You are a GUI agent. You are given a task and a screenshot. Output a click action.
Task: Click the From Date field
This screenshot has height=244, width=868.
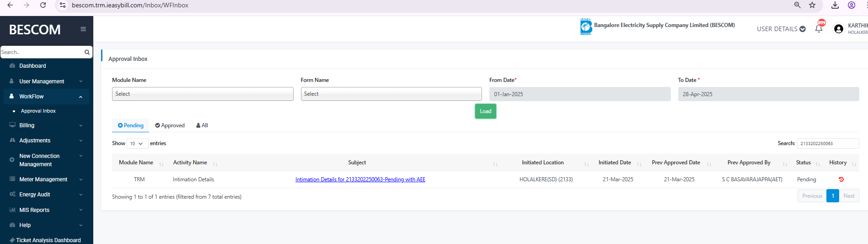click(580, 94)
